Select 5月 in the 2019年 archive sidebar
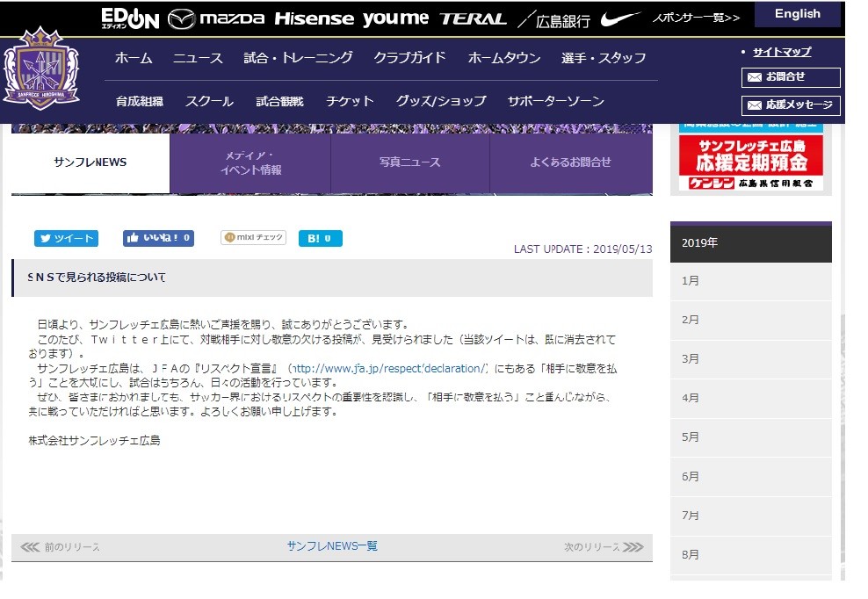This screenshot has width=868, height=599. [751, 437]
